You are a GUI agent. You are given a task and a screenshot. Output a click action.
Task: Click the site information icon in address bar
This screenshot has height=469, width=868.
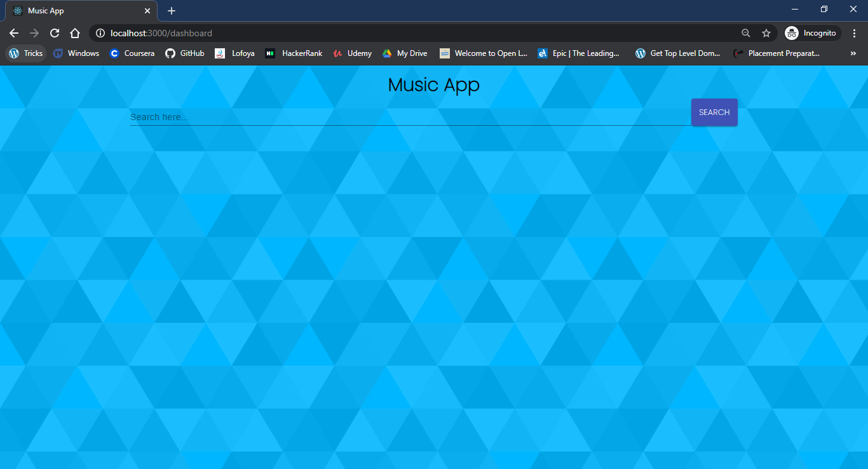[x=100, y=33]
